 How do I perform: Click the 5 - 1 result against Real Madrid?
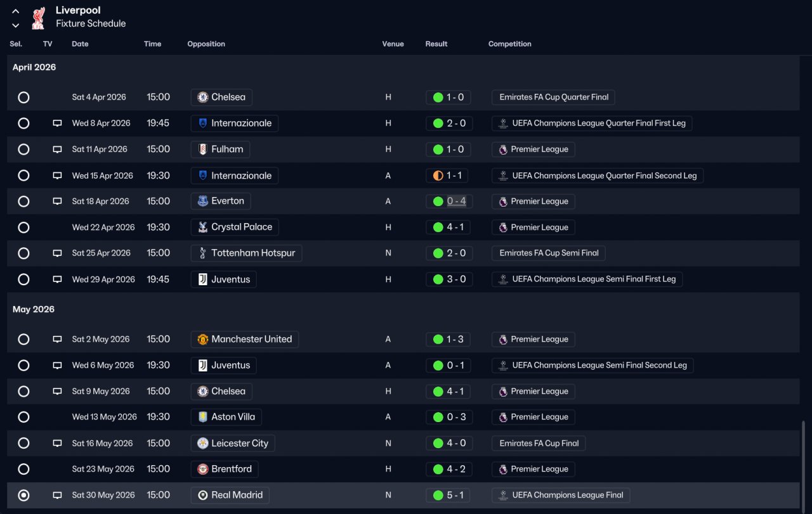click(455, 496)
